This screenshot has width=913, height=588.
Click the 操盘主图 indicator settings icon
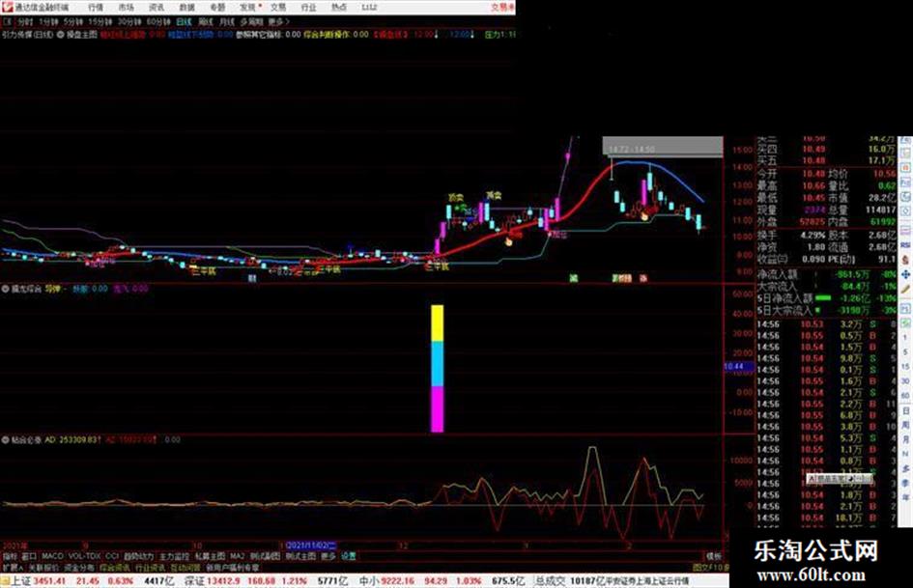(61, 35)
